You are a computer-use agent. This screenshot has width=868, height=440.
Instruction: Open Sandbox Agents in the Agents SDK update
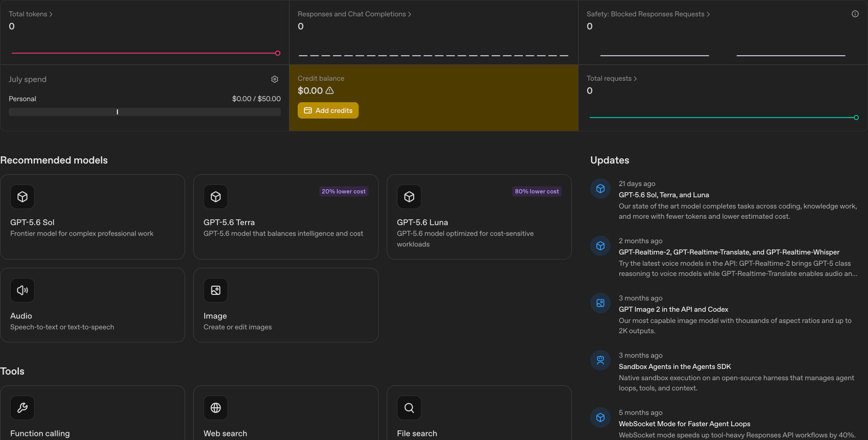(x=675, y=366)
